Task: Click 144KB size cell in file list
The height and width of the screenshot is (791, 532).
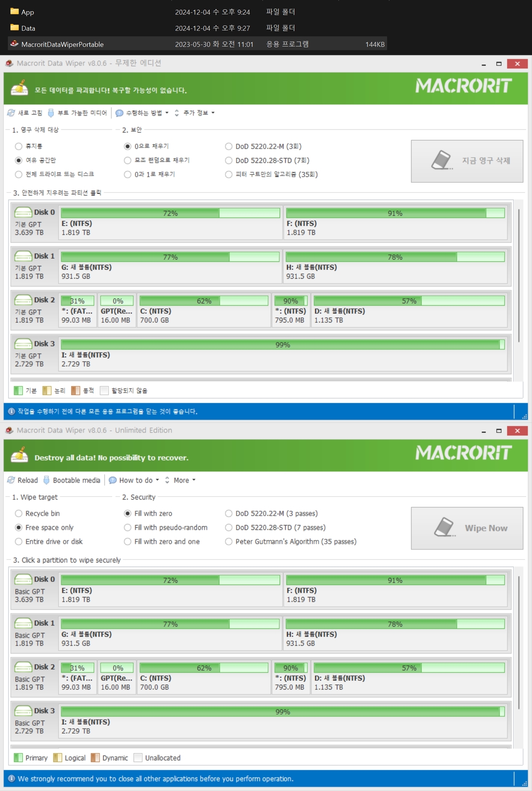Action: pyautogui.click(x=375, y=44)
